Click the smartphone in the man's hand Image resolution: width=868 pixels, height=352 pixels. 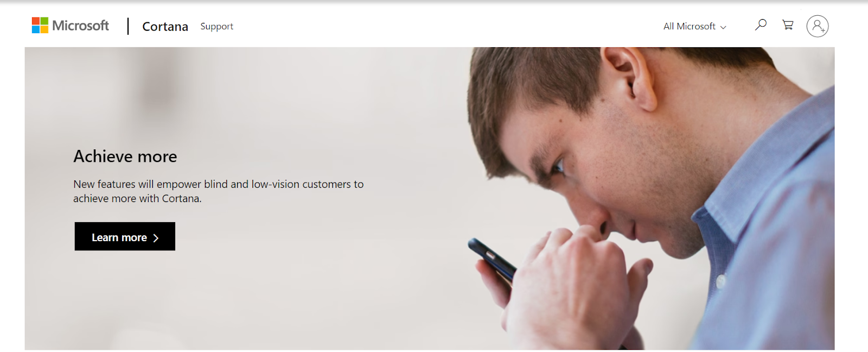click(x=492, y=261)
